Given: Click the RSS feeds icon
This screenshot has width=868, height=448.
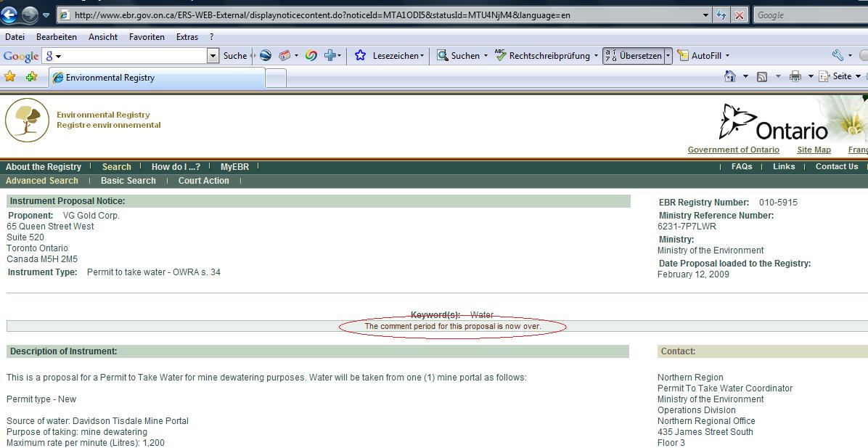Looking at the screenshot, I should tap(762, 76).
